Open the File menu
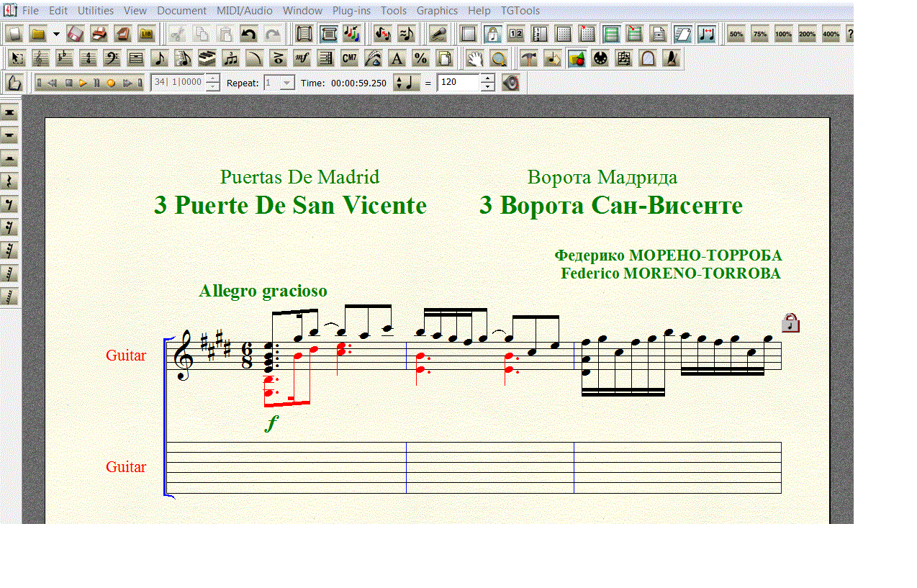The height and width of the screenshot is (588, 917). (x=30, y=11)
